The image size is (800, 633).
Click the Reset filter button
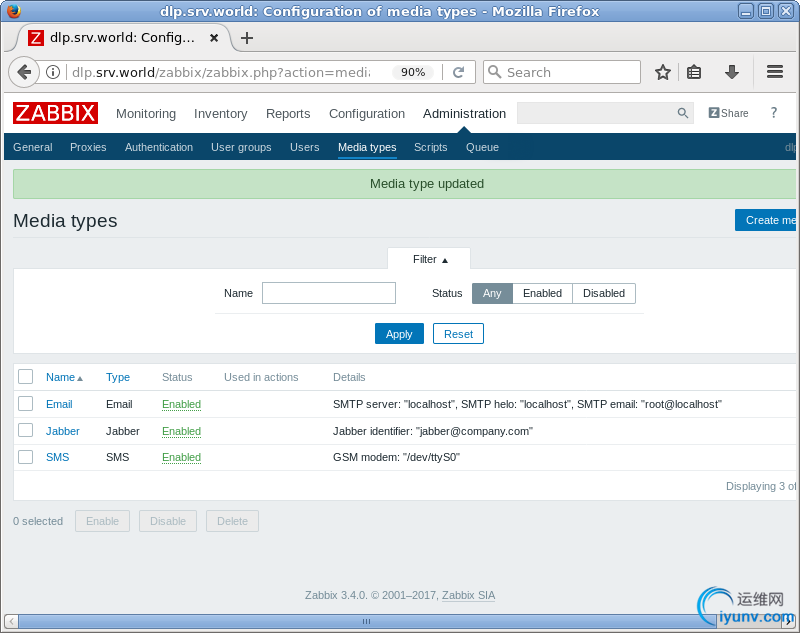tap(458, 334)
